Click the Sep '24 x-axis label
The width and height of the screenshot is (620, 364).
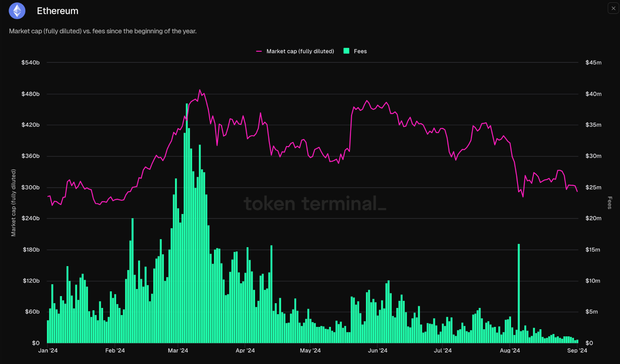click(577, 351)
